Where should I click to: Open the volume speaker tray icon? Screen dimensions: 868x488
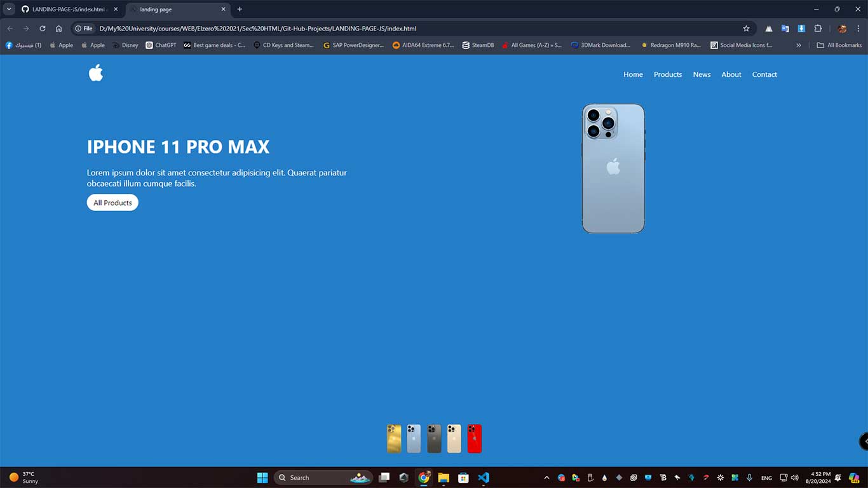point(795,478)
